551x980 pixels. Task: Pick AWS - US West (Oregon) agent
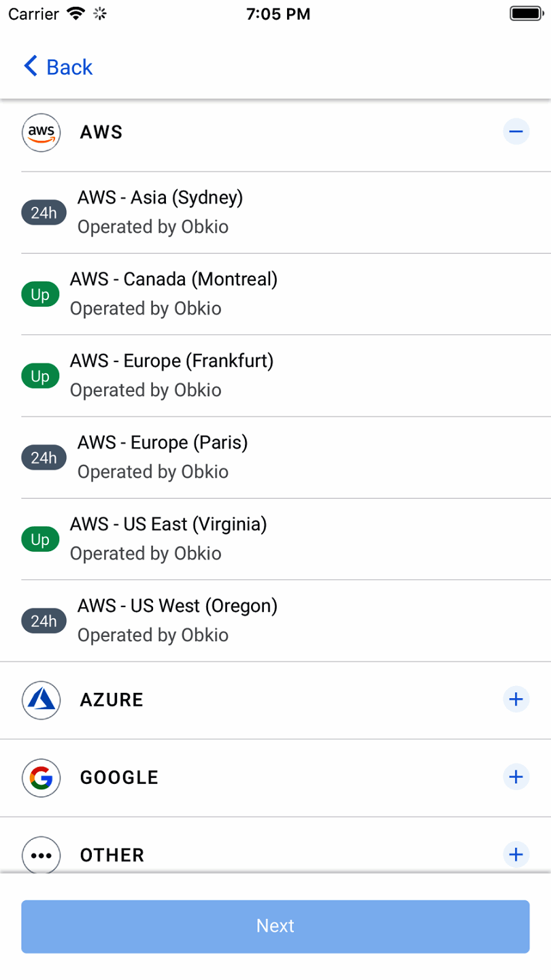click(x=178, y=606)
